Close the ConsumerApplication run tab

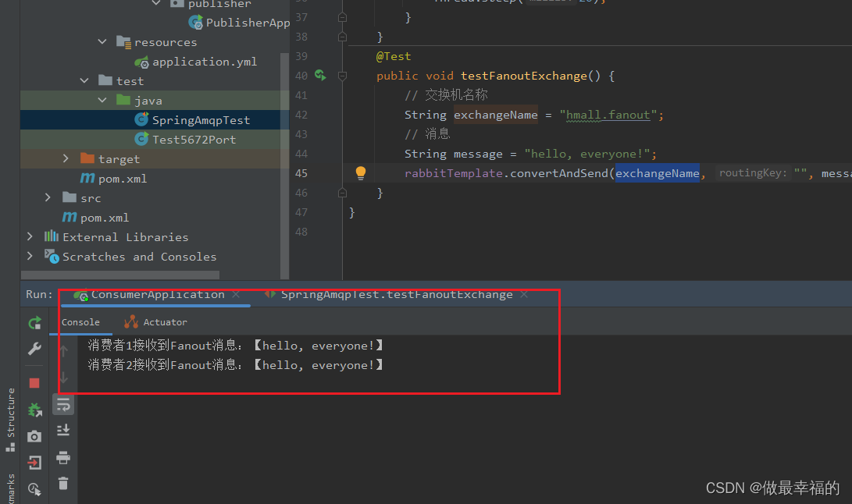237,294
